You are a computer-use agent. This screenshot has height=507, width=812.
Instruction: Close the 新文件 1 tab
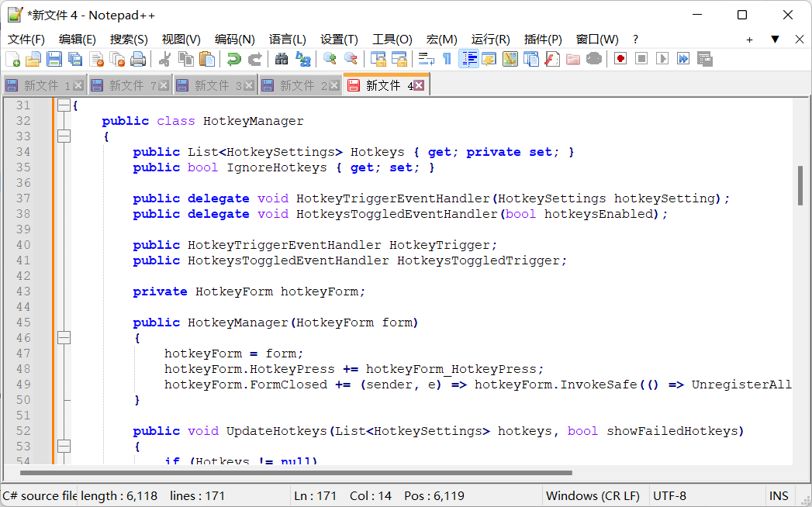(x=78, y=85)
